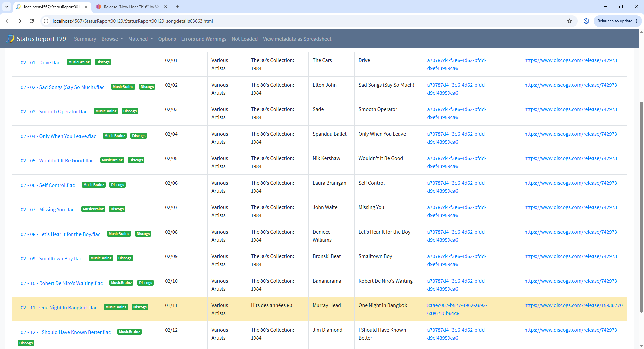Click Discogs badge for Wouldn't It Be Good
The height and width of the screenshot is (349, 644).
pyautogui.click(x=136, y=160)
